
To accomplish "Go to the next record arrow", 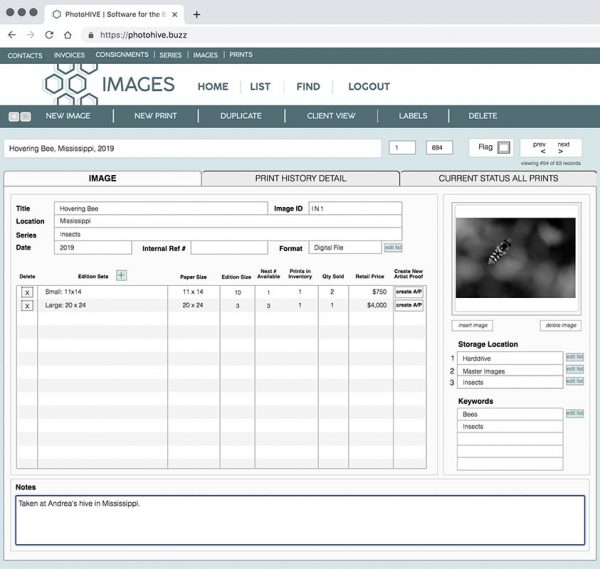I will [561, 152].
